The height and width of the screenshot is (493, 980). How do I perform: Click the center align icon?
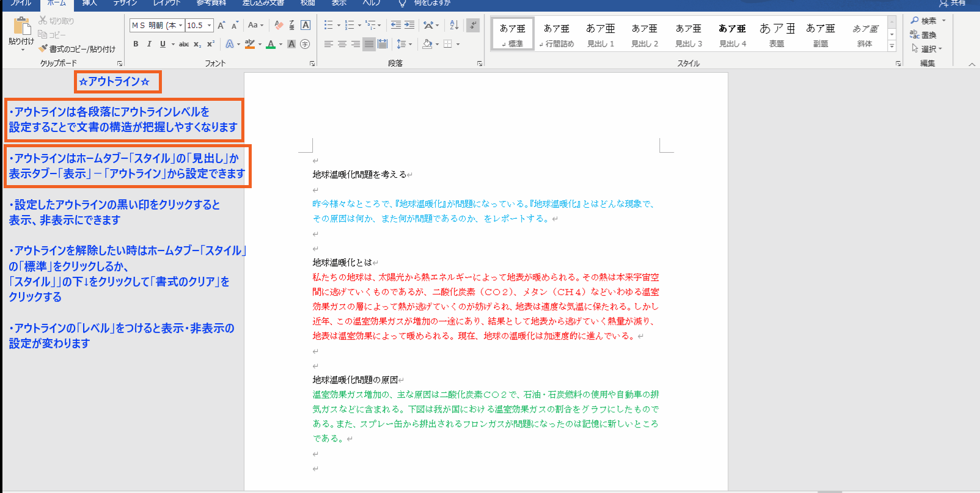[x=342, y=44]
